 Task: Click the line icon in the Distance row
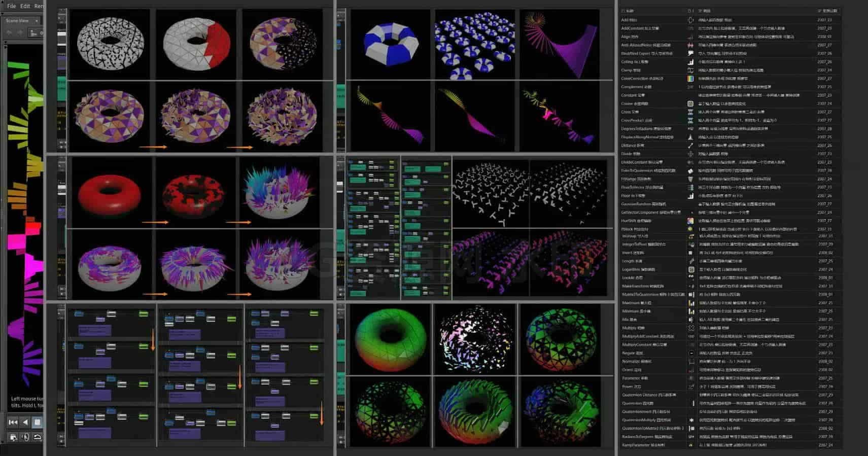click(x=690, y=146)
